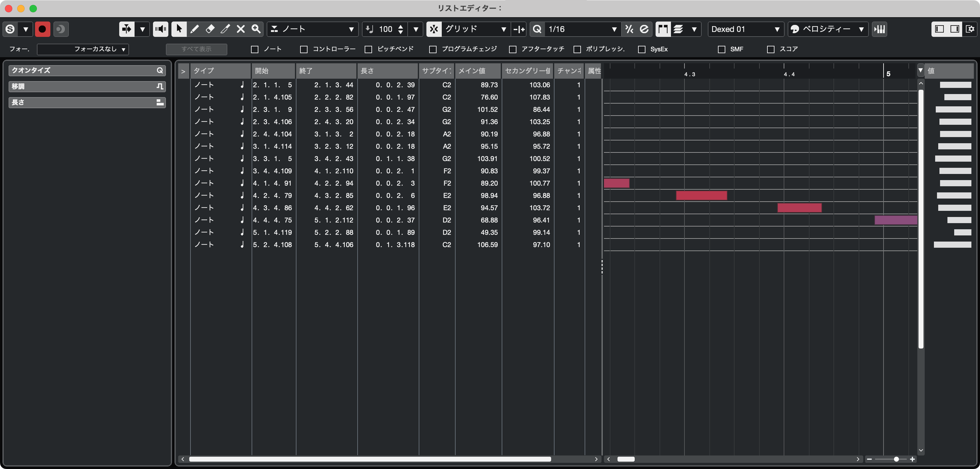Open the 1/16 quantize preset dropdown
This screenshot has height=469, width=980.
(582, 29)
